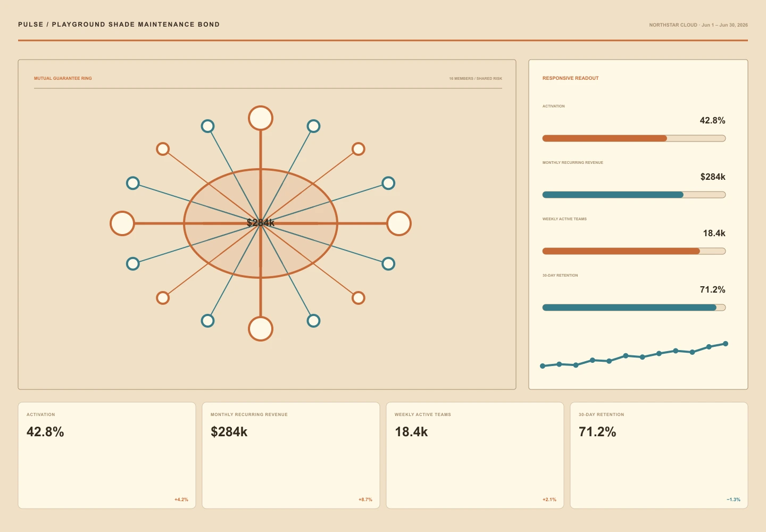The image size is (766, 532).
Task: Click the Monthly Recurring Revenue teal bar
Action: (634, 195)
